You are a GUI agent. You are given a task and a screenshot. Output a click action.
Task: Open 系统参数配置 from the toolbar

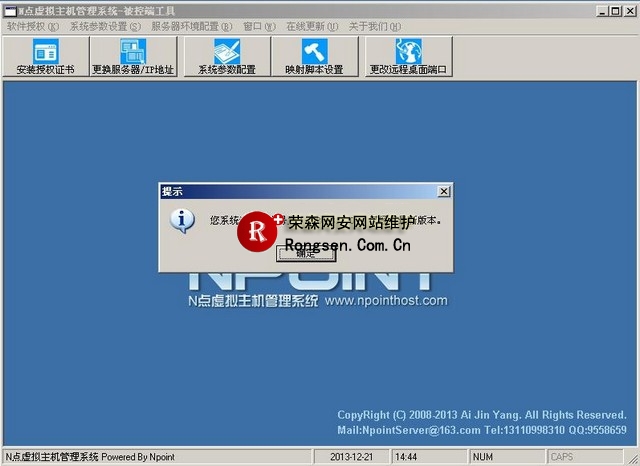(226, 52)
